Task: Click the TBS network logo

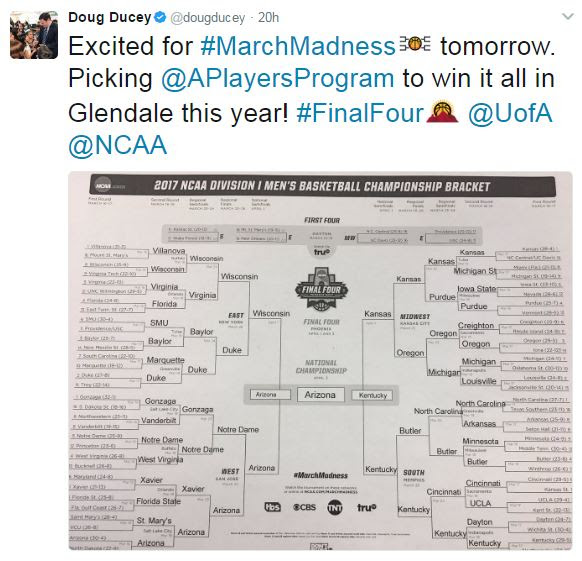Action: click(272, 507)
